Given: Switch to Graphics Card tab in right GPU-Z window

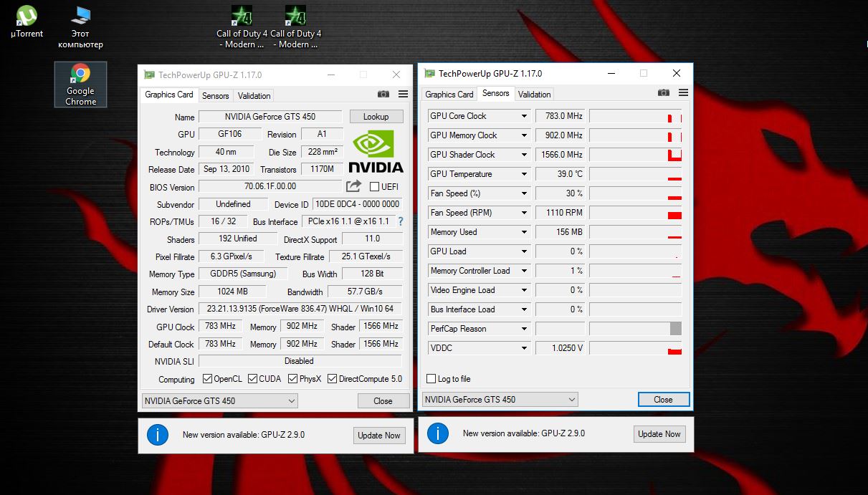Looking at the screenshot, I should (x=449, y=95).
